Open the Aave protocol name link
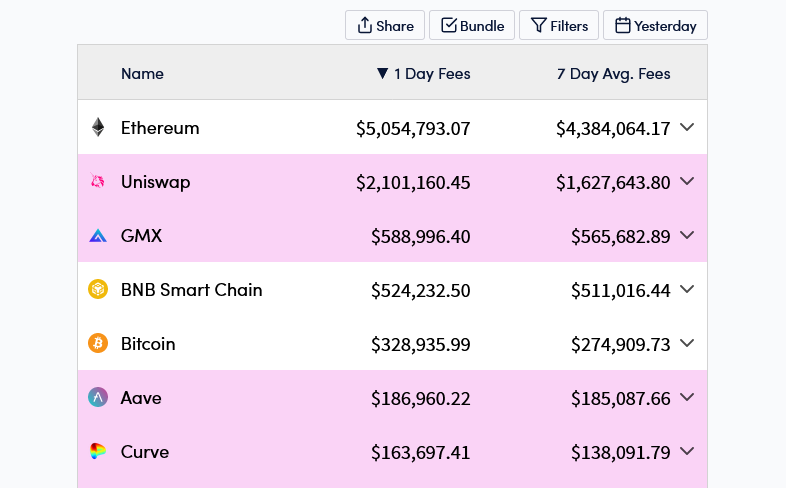This screenshot has width=786, height=488. click(x=141, y=398)
